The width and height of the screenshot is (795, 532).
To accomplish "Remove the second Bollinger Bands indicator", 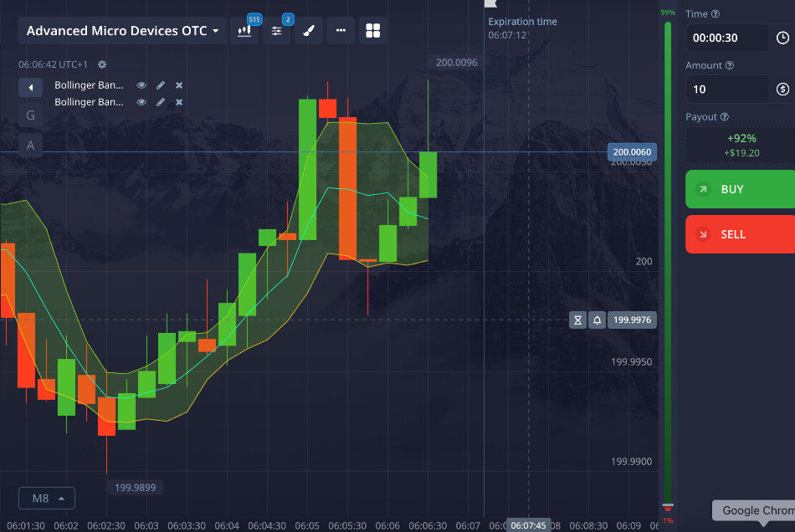I will pos(179,102).
